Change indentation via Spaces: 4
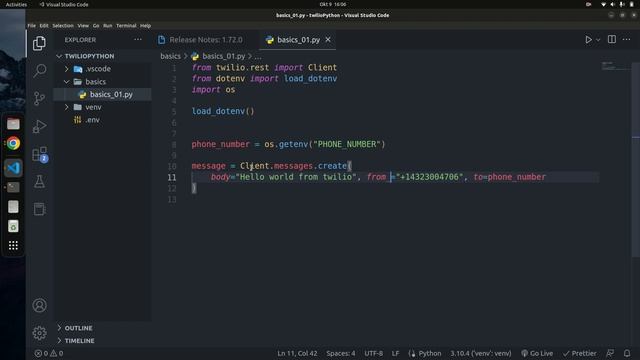This screenshot has height=360, width=640. click(x=340, y=353)
